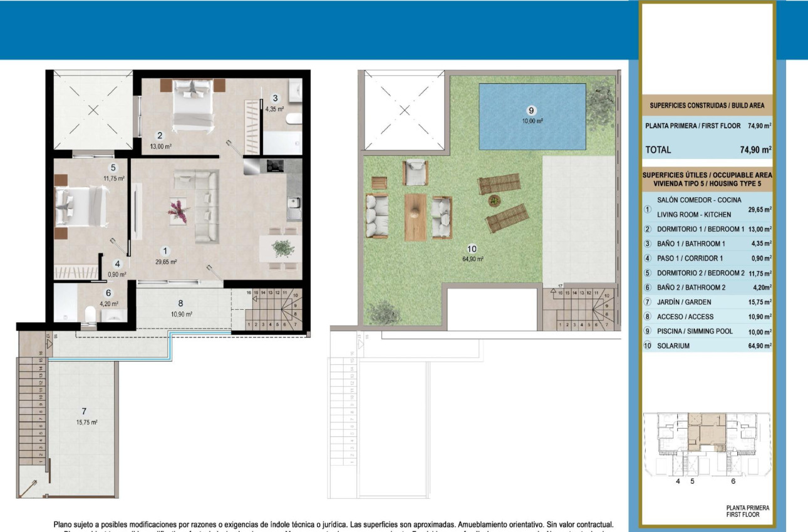This screenshot has width=808, height=532.
Task: Click corridor label '0,90 m²' on the plan
Action: 117,274
